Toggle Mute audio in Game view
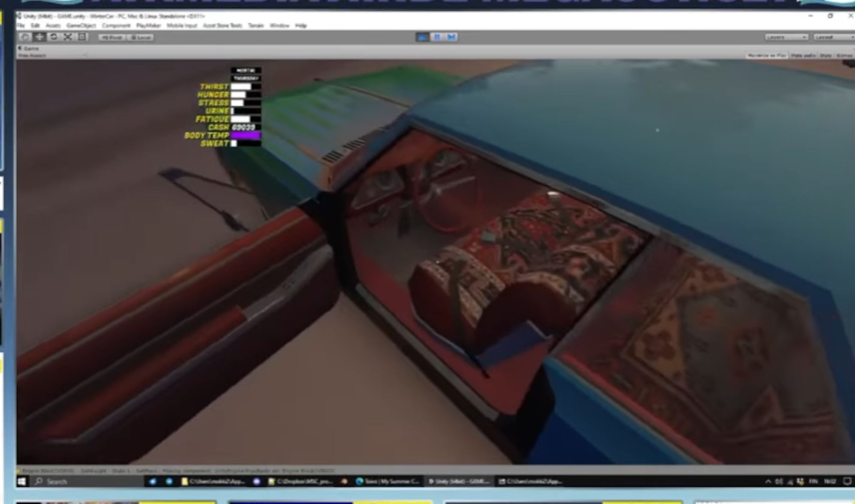855x504 pixels. point(803,56)
